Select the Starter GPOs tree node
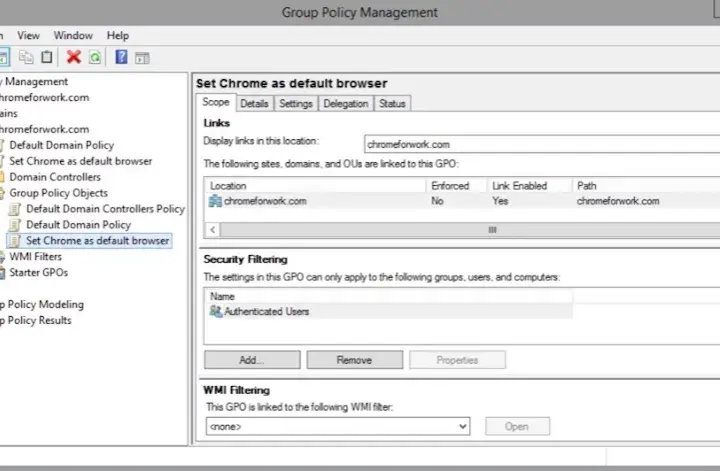 [39, 272]
